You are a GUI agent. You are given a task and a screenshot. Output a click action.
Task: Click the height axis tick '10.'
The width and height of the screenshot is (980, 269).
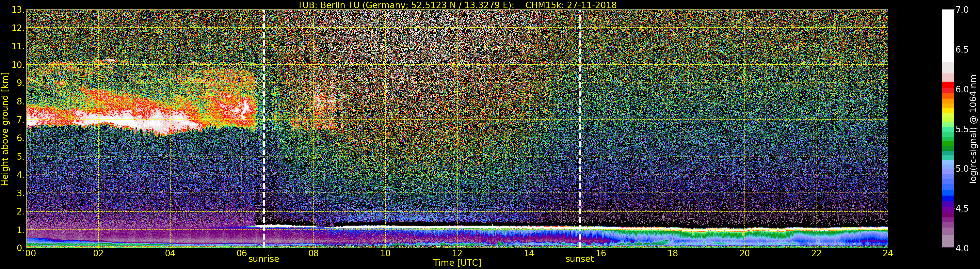coord(18,65)
